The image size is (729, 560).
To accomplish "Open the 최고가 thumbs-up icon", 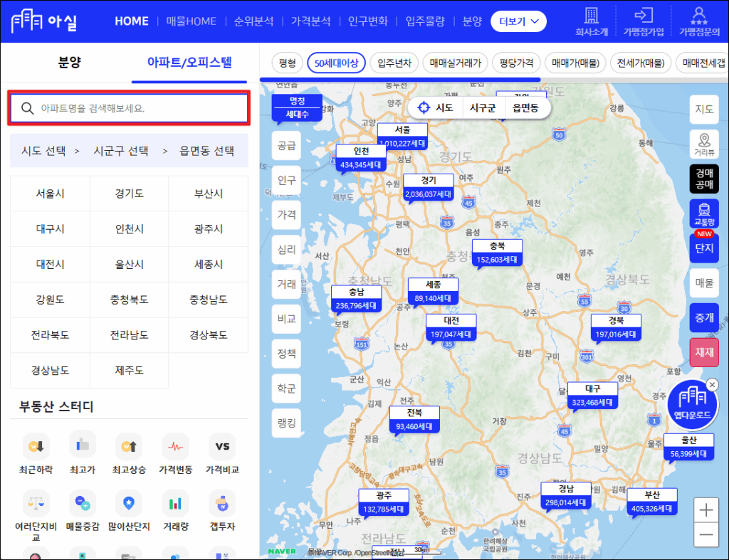I will (x=83, y=445).
